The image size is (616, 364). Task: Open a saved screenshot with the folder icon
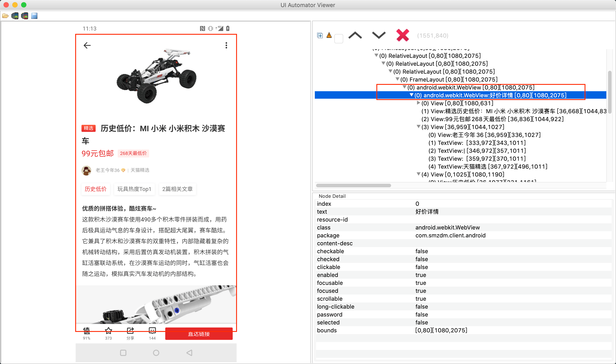[x=5, y=16]
